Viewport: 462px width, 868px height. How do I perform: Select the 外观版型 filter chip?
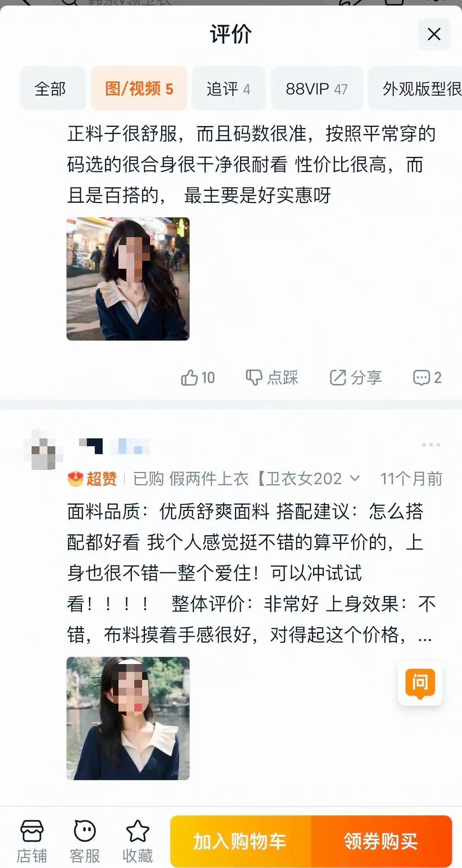(x=415, y=89)
